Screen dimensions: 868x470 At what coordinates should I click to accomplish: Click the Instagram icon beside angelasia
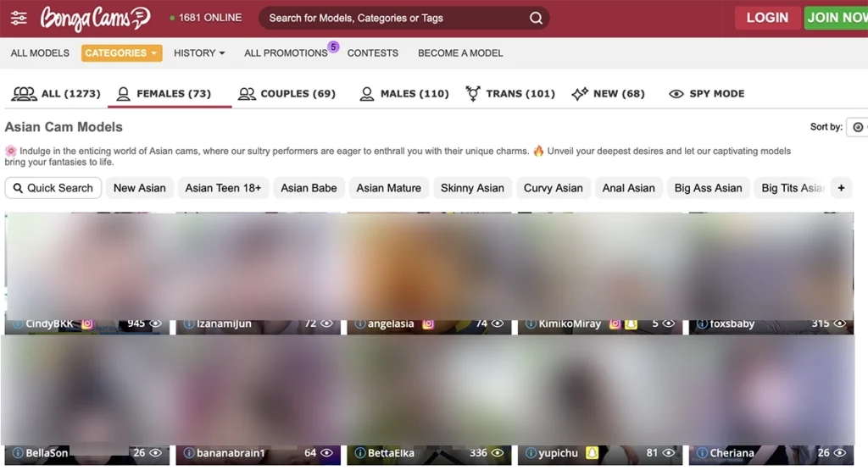tap(428, 324)
